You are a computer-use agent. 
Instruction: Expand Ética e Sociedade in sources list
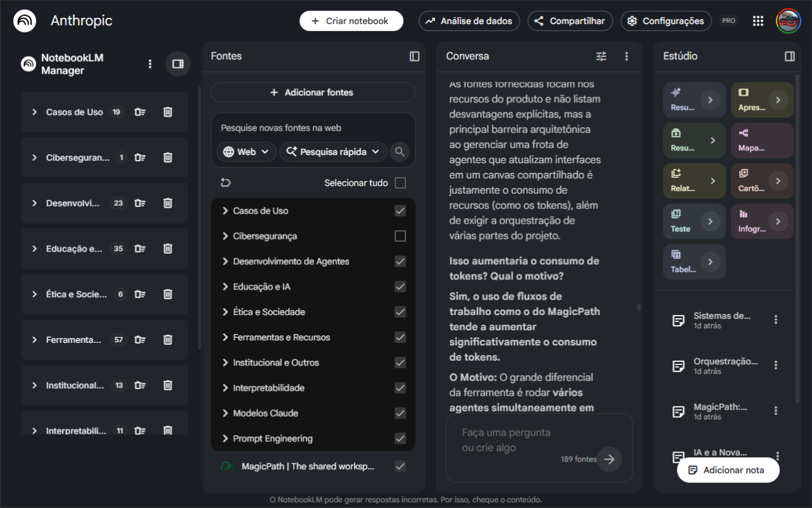tap(225, 312)
